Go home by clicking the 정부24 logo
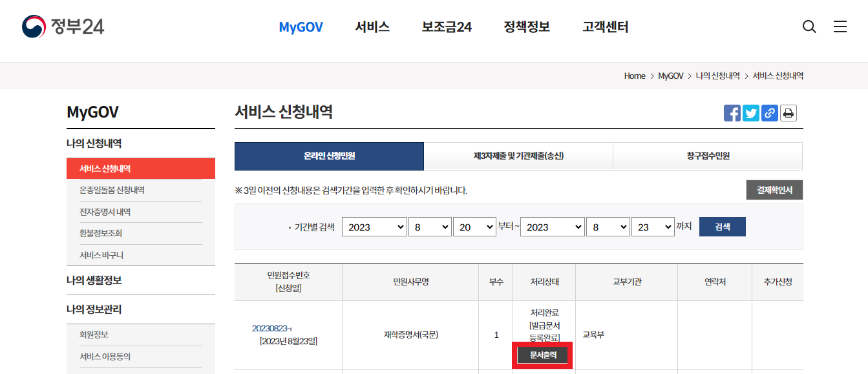The width and height of the screenshot is (868, 374). click(x=61, y=26)
